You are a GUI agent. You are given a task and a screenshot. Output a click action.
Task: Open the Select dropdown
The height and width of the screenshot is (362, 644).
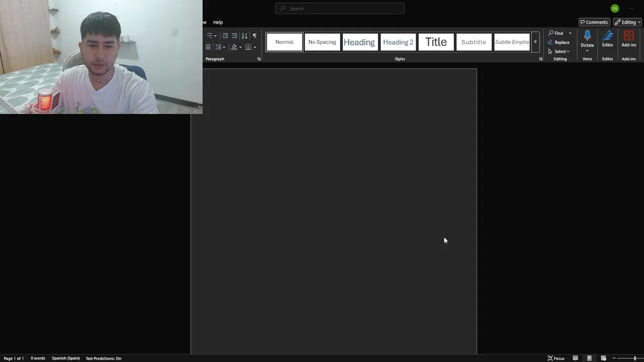[x=558, y=51]
